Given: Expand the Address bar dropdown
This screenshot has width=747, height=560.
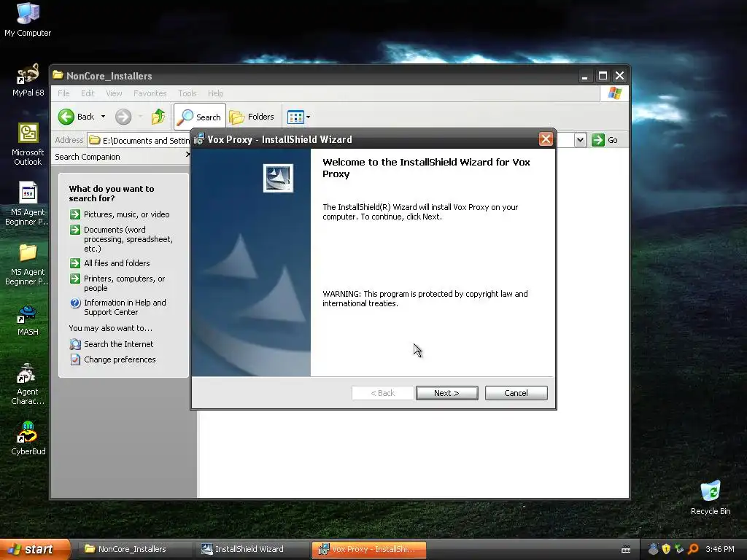Looking at the screenshot, I should point(580,140).
